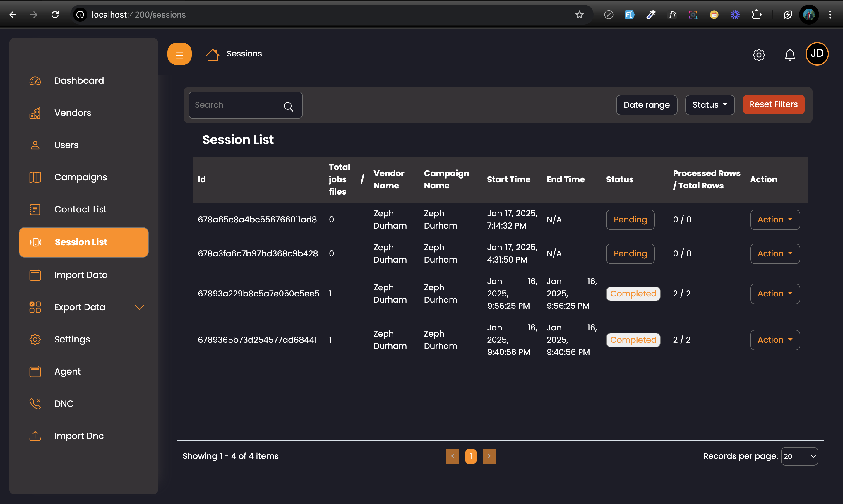Click the Sessions breadcrumb text
The height and width of the screenshot is (504, 843).
[x=244, y=54]
